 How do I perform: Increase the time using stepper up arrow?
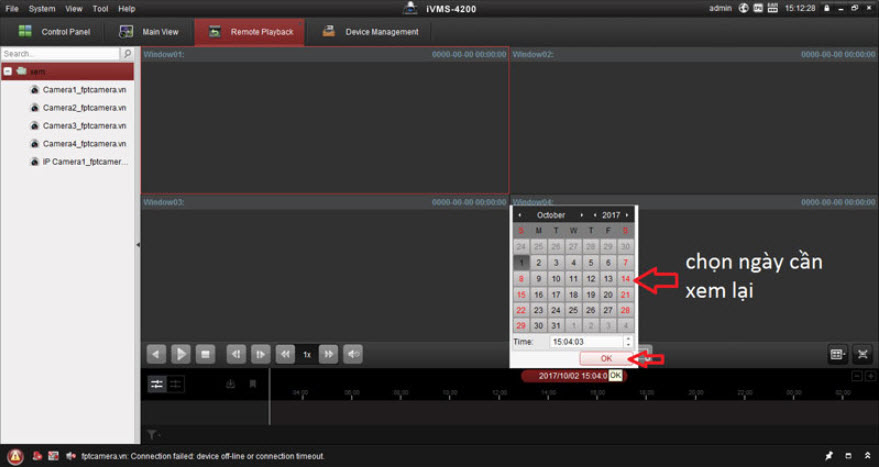click(626, 338)
